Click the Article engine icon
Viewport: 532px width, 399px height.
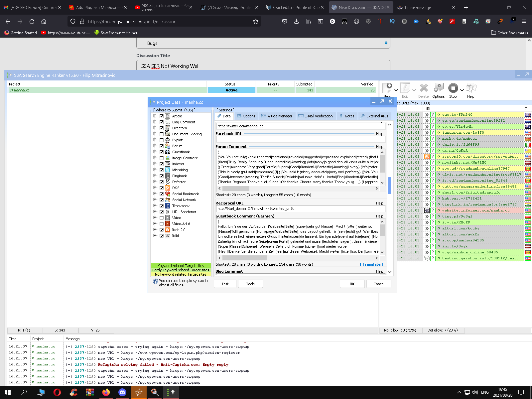168,116
